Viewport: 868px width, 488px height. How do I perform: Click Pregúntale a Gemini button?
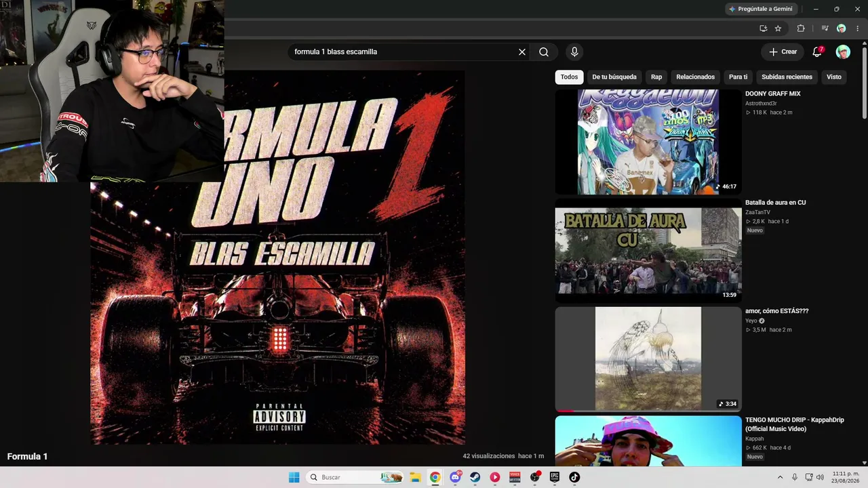coord(760,9)
